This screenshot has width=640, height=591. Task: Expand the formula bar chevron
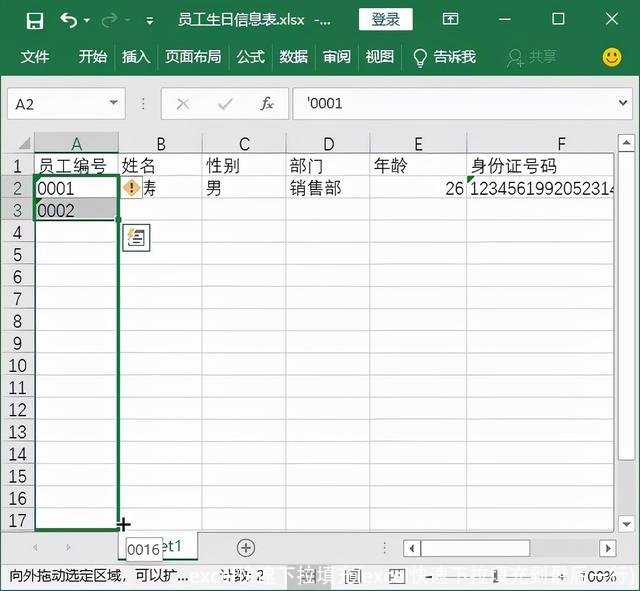pyautogui.click(x=623, y=102)
